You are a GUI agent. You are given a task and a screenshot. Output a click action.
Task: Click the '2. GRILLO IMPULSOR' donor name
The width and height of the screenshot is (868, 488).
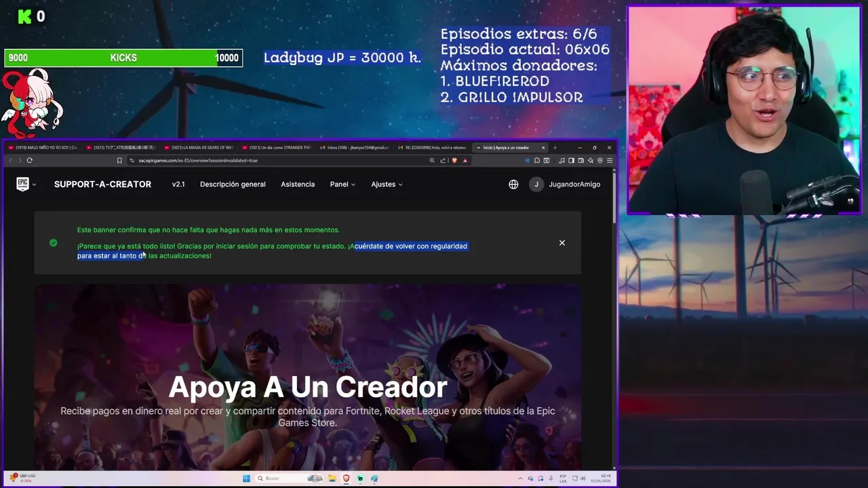[x=511, y=98]
